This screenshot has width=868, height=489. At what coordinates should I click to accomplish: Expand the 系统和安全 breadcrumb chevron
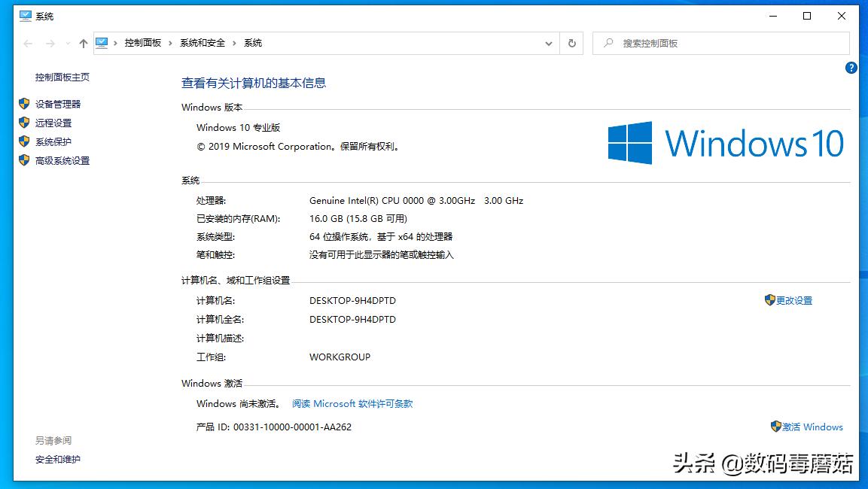pyautogui.click(x=233, y=43)
